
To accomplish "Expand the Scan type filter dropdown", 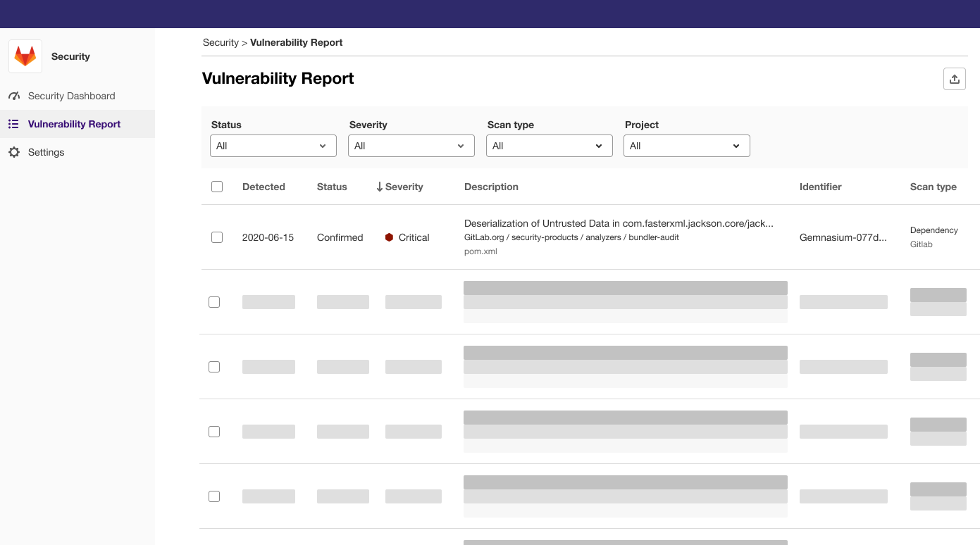I will coord(549,146).
